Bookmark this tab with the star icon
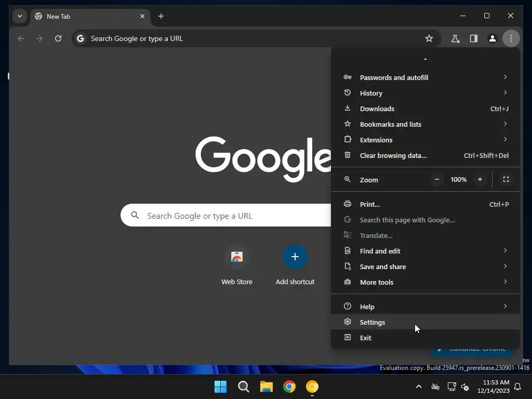The image size is (532, 399). coord(429,38)
